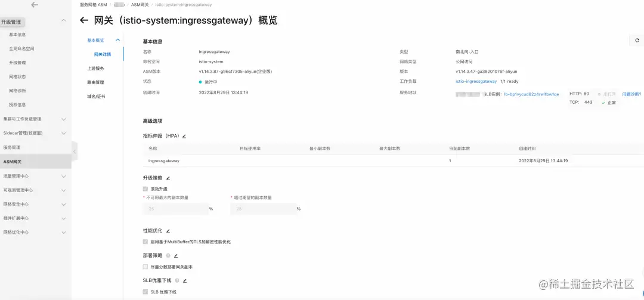Click the version v1.14.3.47-ga38201076f-aliyun text
Viewport: 644px width, 300px height.
click(487, 72)
